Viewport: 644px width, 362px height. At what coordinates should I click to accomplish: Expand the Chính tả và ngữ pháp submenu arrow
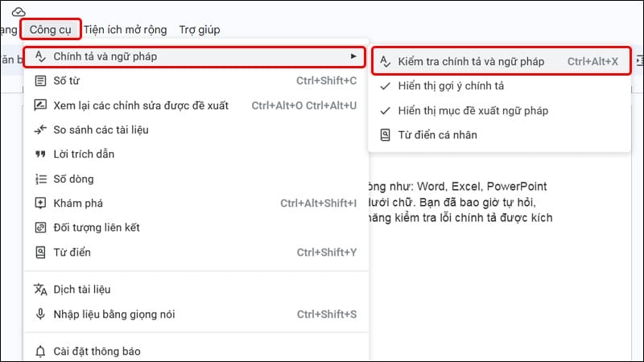353,56
